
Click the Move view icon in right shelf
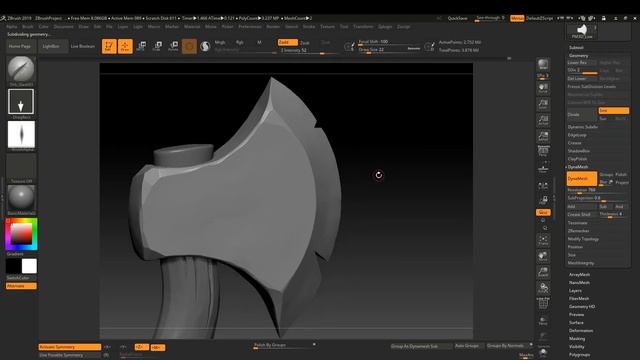(x=543, y=256)
